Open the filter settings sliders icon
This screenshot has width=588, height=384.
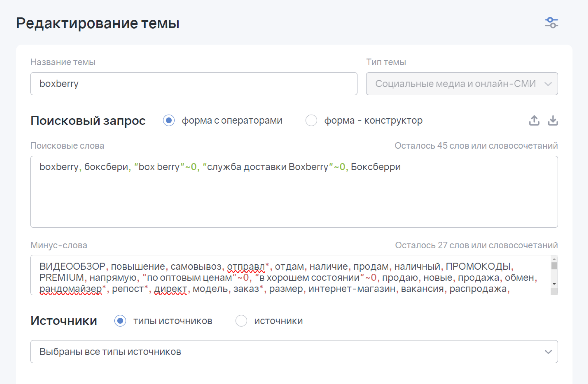pyautogui.click(x=551, y=23)
